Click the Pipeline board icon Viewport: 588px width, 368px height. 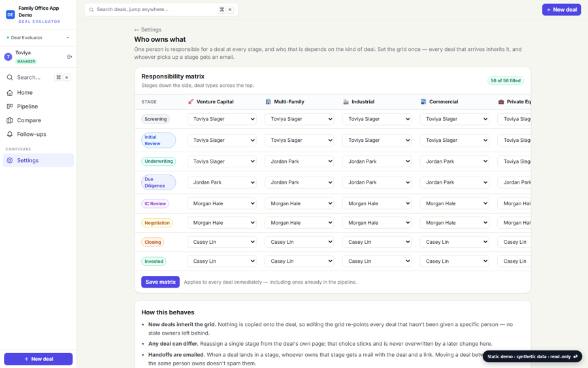pyautogui.click(x=10, y=107)
